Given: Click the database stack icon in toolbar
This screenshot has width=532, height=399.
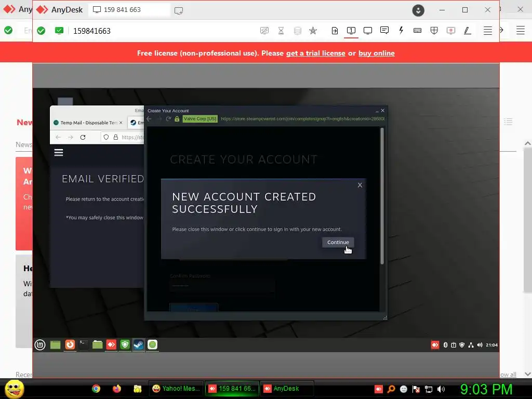Looking at the screenshot, I should coord(298,31).
